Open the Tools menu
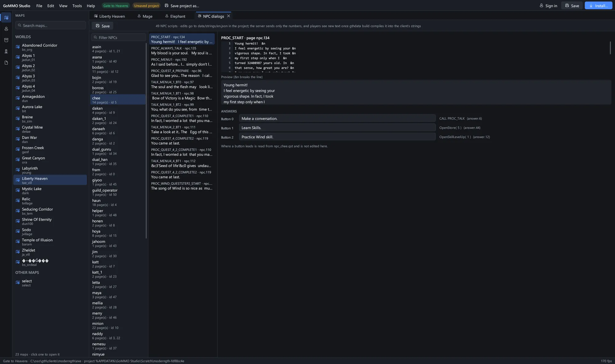Viewport: 615px width, 364px height. click(77, 6)
